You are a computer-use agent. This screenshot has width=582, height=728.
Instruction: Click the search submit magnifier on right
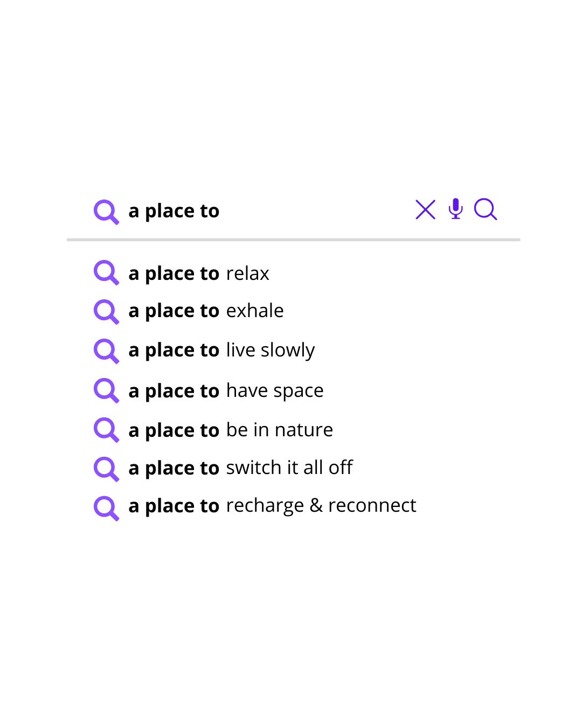point(486,209)
